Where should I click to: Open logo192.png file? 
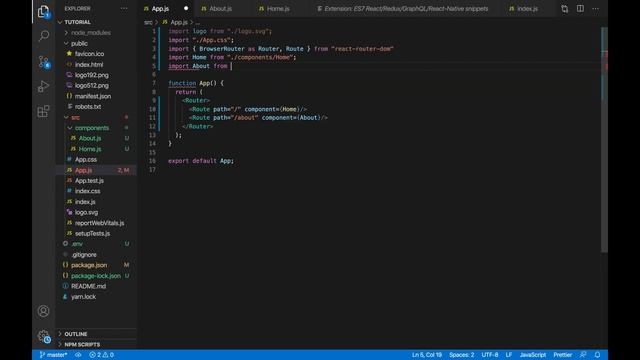91,75
